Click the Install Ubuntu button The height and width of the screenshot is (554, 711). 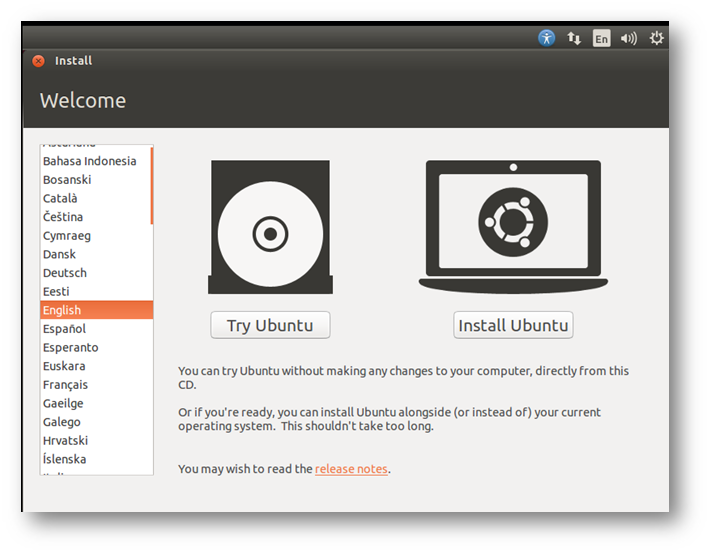click(513, 325)
